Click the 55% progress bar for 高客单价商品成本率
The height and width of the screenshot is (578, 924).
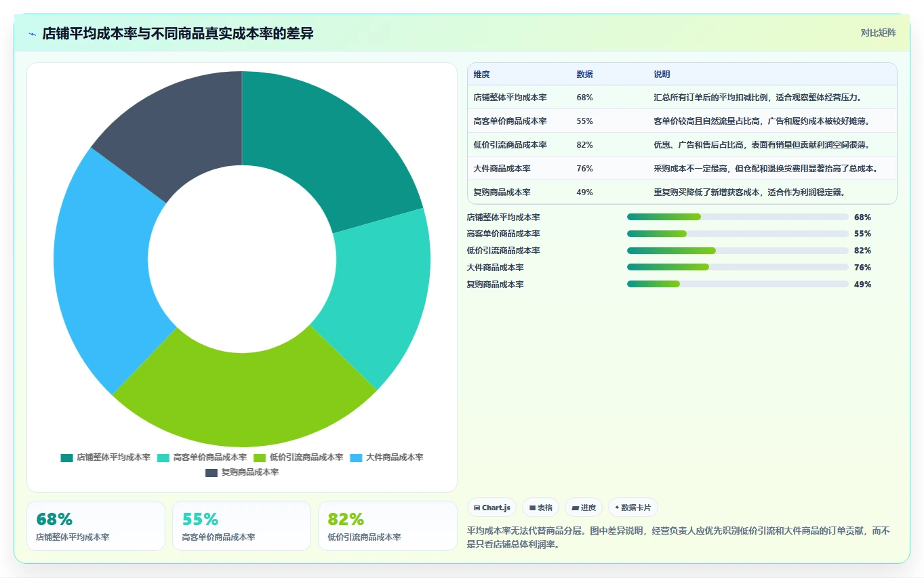pos(738,234)
